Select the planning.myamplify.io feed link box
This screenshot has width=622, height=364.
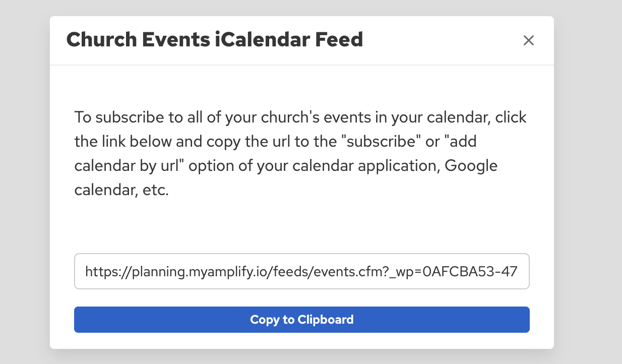[x=301, y=272]
